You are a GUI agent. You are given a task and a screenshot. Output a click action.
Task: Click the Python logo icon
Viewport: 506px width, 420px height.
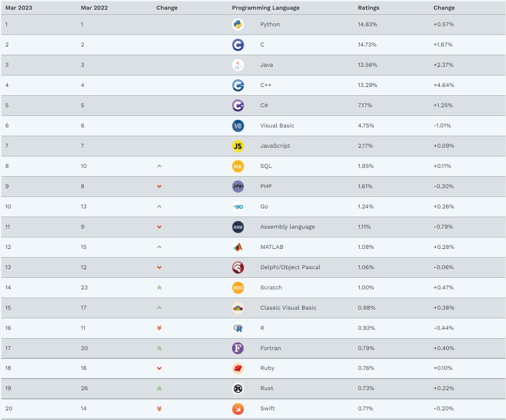[x=238, y=24]
